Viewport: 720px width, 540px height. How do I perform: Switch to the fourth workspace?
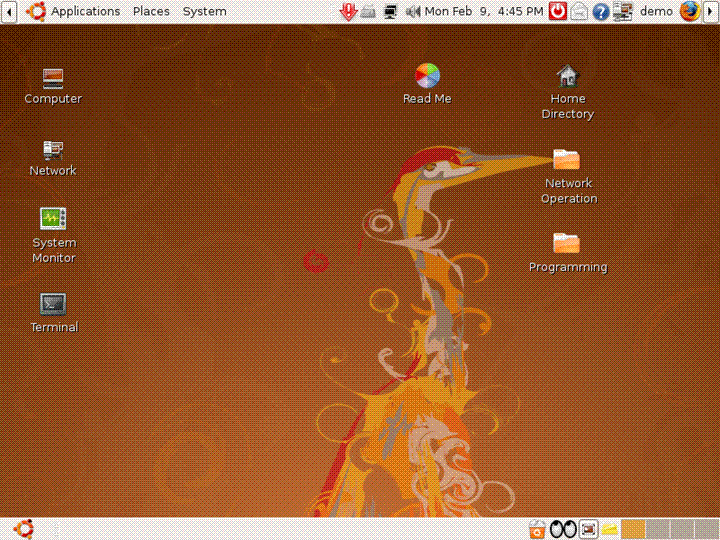(x=707, y=529)
